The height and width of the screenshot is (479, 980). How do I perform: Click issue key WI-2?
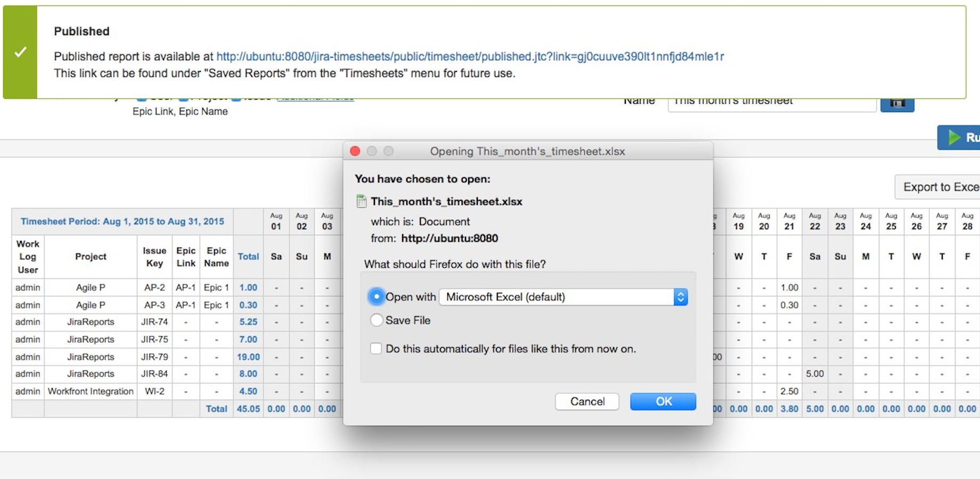click(x=154, y=391)
